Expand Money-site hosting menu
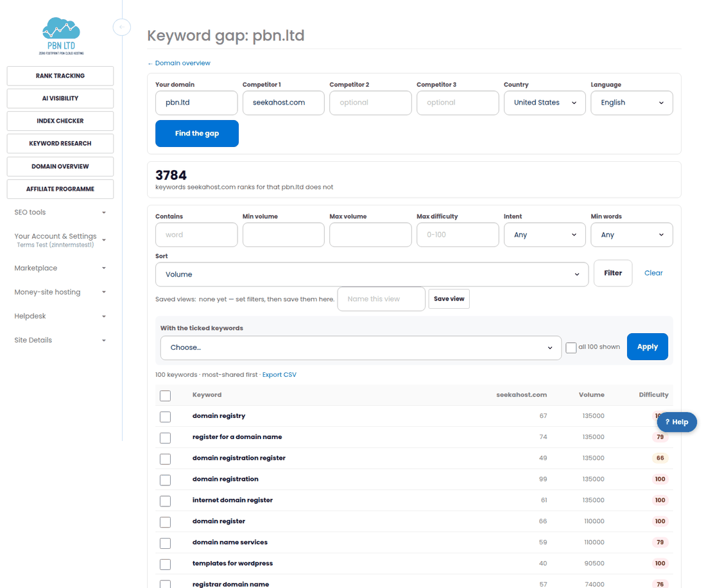Image resolution: width=706 pixels, height=588 pixels. (60, 291)
